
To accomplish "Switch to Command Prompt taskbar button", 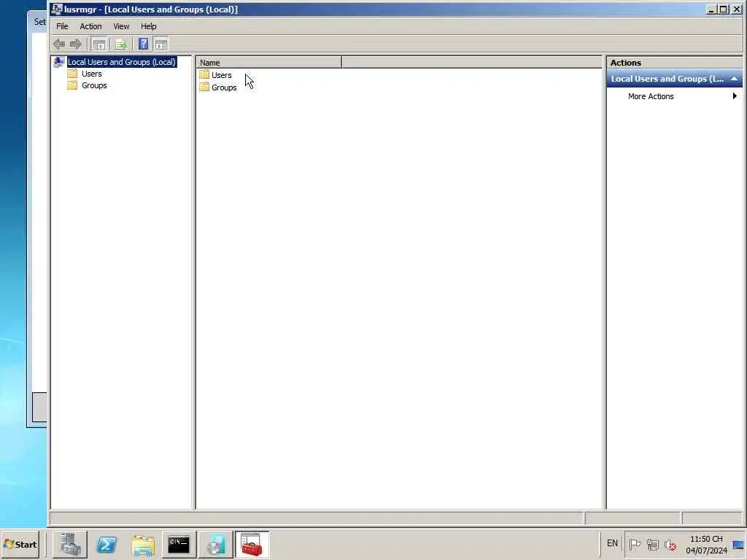I will pos(179,544).
